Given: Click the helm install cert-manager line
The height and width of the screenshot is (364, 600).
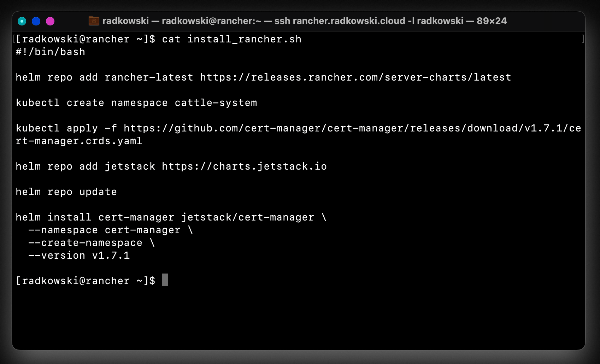Looking at the screenshot, I should point(171,217).
